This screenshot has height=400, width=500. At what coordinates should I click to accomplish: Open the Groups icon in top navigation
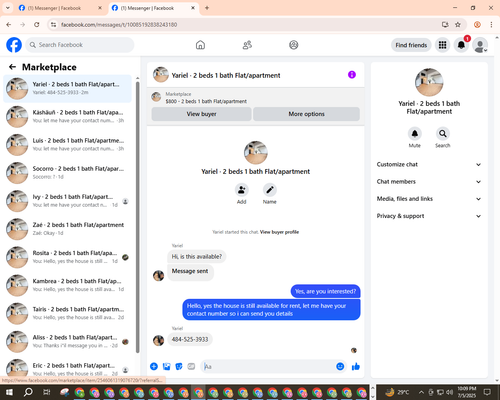[294, 45]
